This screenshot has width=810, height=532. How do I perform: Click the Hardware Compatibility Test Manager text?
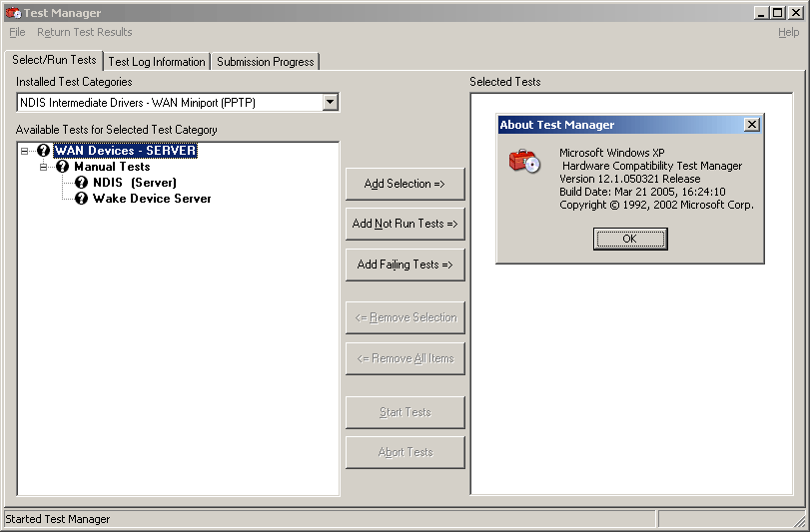652,166
